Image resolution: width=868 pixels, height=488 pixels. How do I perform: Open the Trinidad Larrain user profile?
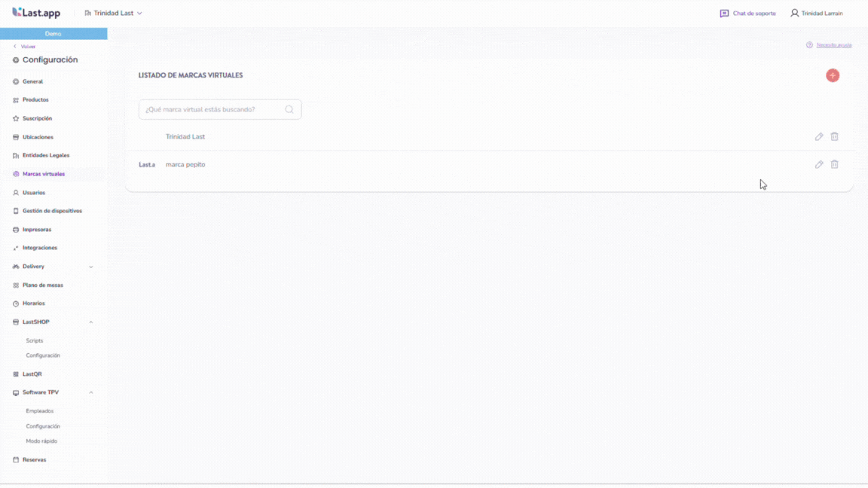click(x=816, y=14)
